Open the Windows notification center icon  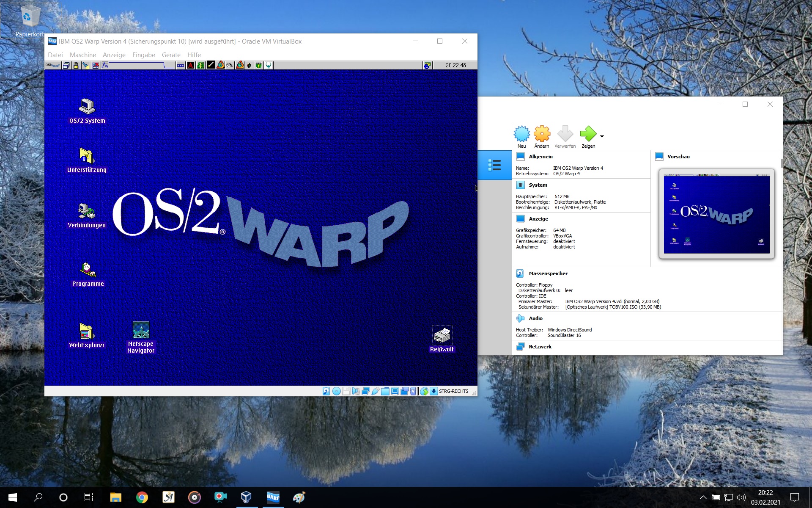[x=795, y=497]
